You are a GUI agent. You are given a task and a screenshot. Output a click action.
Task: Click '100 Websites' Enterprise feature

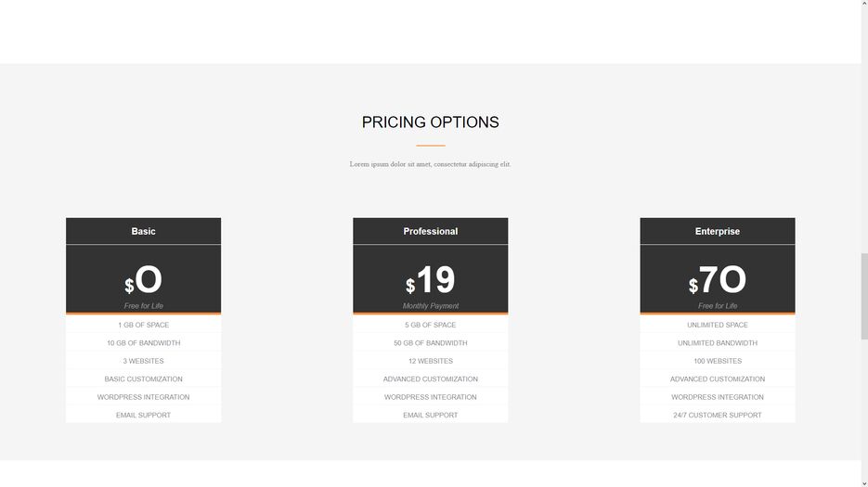click(718, 361)
